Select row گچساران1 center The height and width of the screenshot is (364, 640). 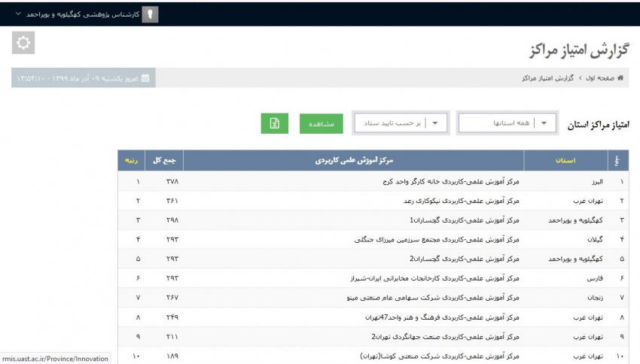[373, 220]
